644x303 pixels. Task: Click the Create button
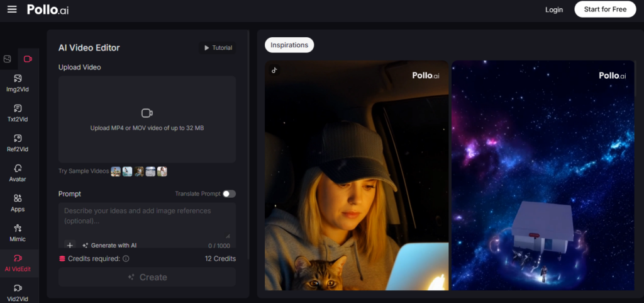click(147, 277)
